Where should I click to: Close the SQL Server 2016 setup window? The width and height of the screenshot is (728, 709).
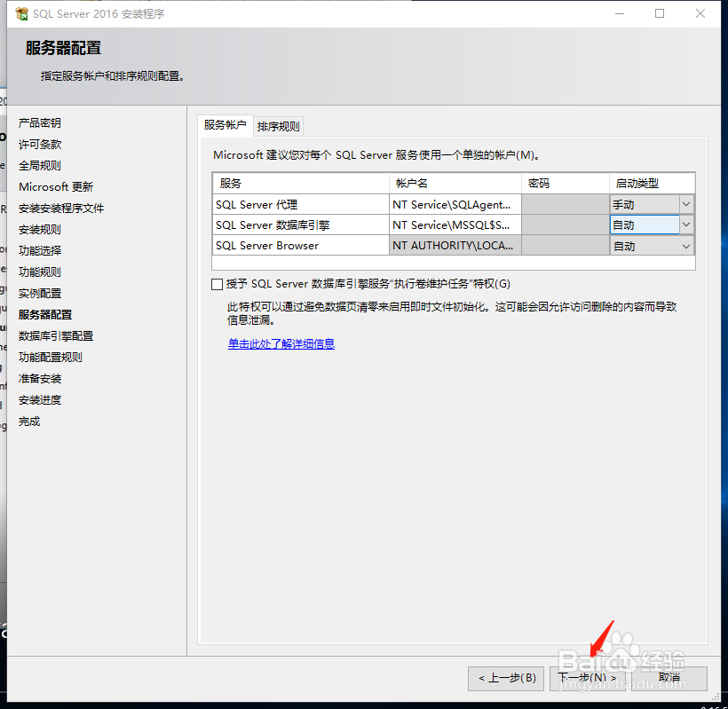point(700,13)
